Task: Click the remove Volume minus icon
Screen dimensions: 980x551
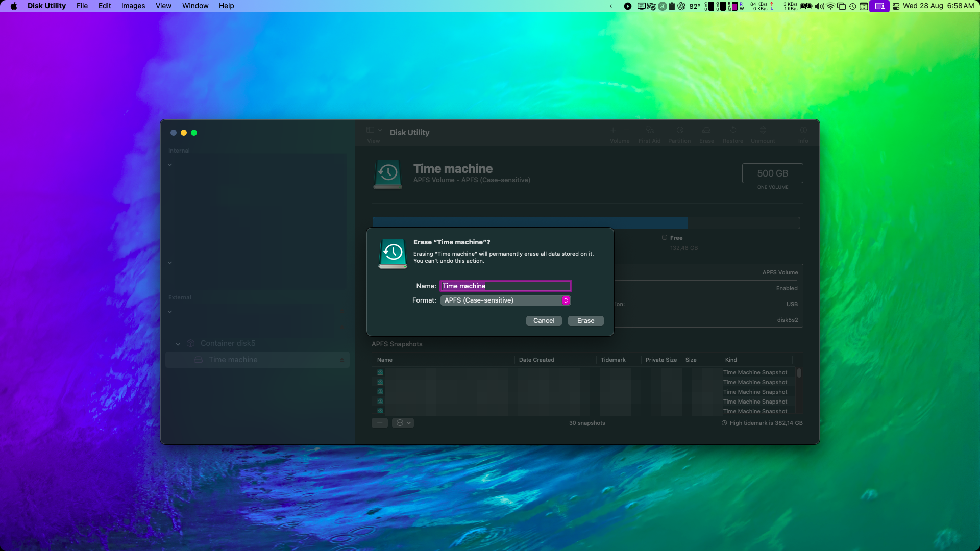Action: 626,130
